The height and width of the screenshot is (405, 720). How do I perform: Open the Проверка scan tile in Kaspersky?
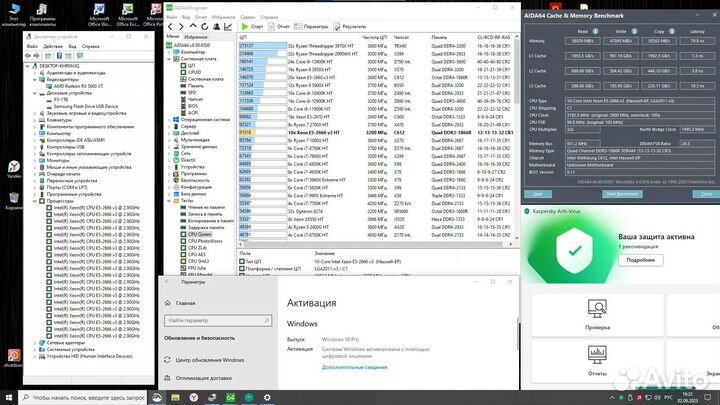[x=597, y=315]
